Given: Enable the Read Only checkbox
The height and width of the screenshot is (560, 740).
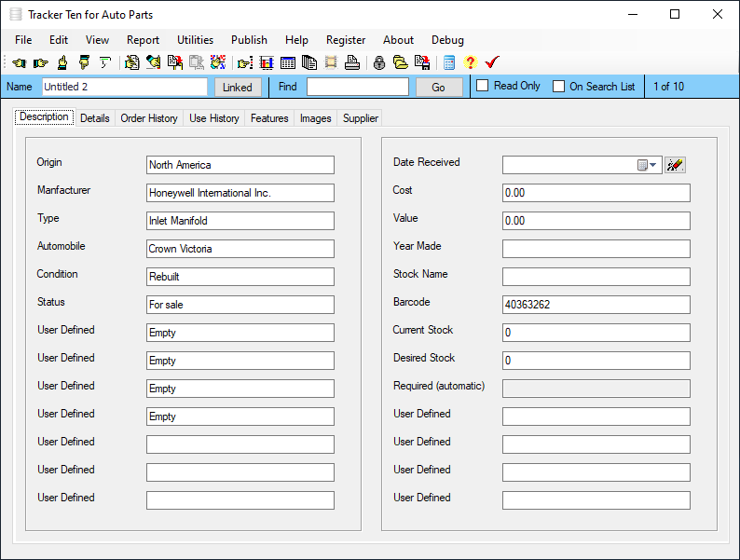Looking at the screenshot, I should point(483,87).
